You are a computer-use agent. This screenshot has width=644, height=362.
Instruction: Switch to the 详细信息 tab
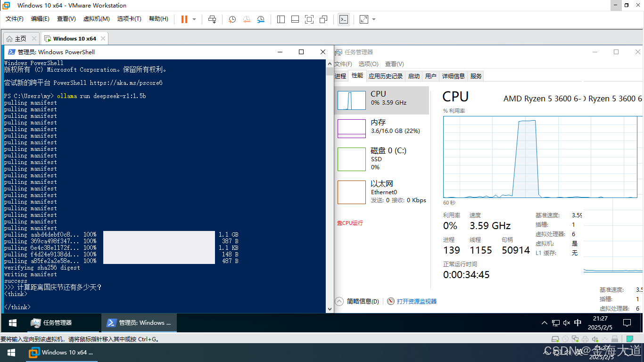point(453,76)
